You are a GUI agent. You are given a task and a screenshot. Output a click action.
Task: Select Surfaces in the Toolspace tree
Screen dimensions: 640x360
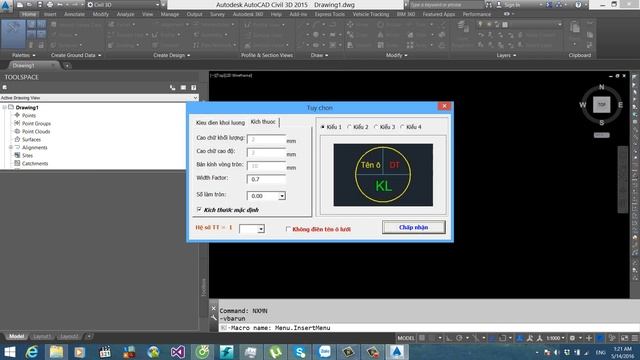[31, 140]
